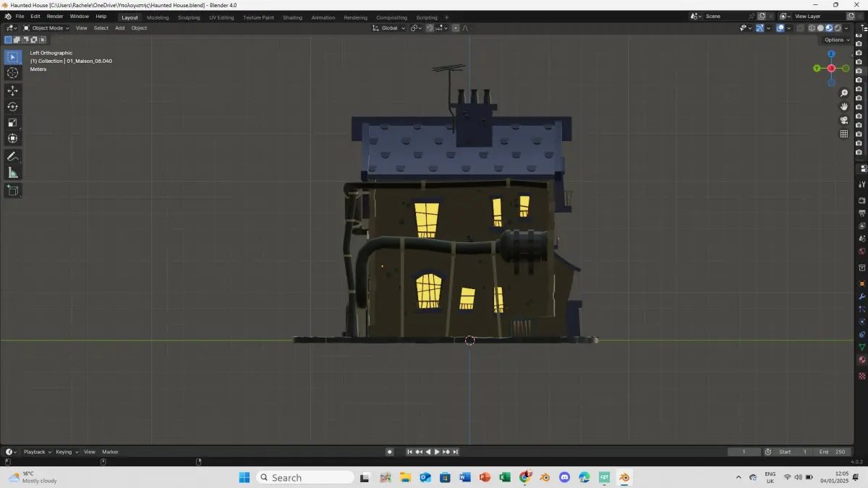Switch to solid viewport shading
This screenshot has height=488, width=868.
point(820,28)
